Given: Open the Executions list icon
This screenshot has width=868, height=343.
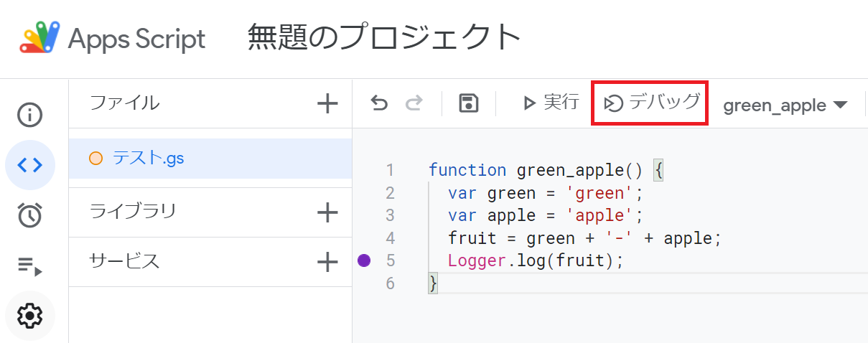Looking at the screenshot, I should coord(30,266).
